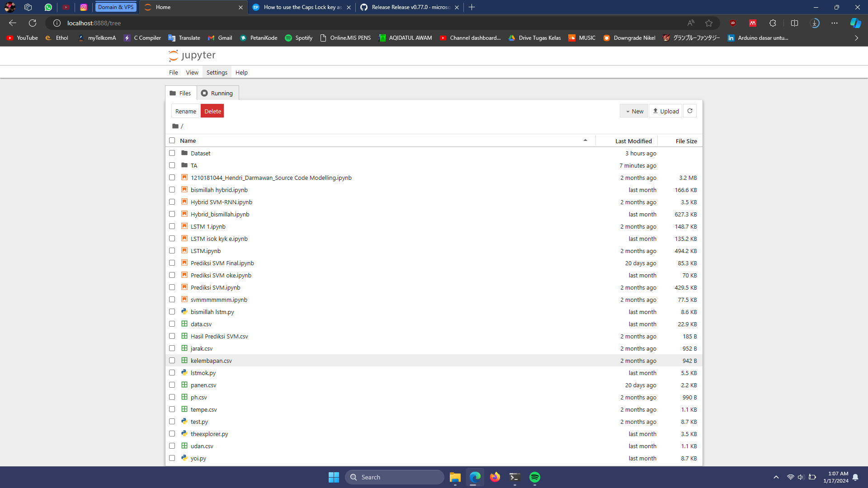Click the browser favorites star icon

tap(708, 23)
